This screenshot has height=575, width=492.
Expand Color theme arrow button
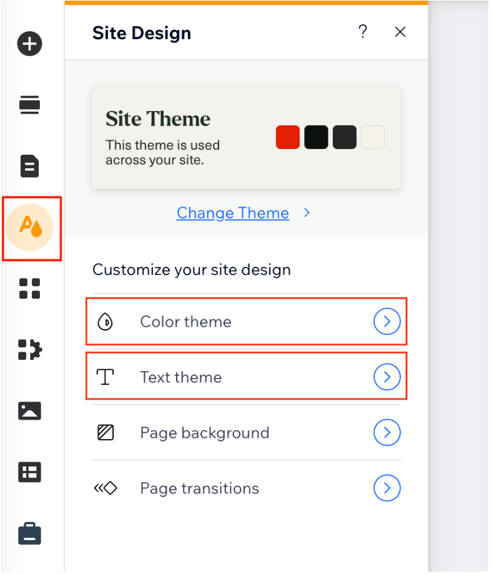pos(388,323)
